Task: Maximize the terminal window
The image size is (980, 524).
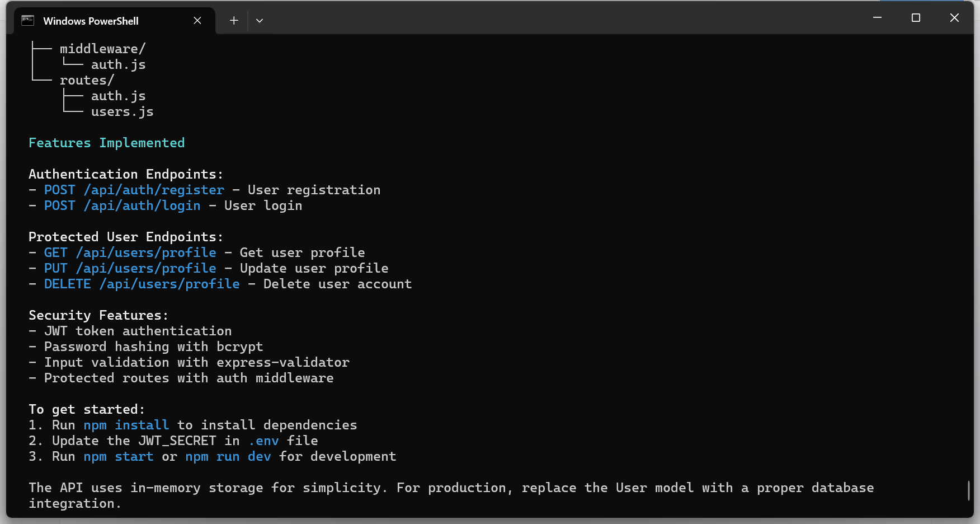Action: tap(916, 18)
